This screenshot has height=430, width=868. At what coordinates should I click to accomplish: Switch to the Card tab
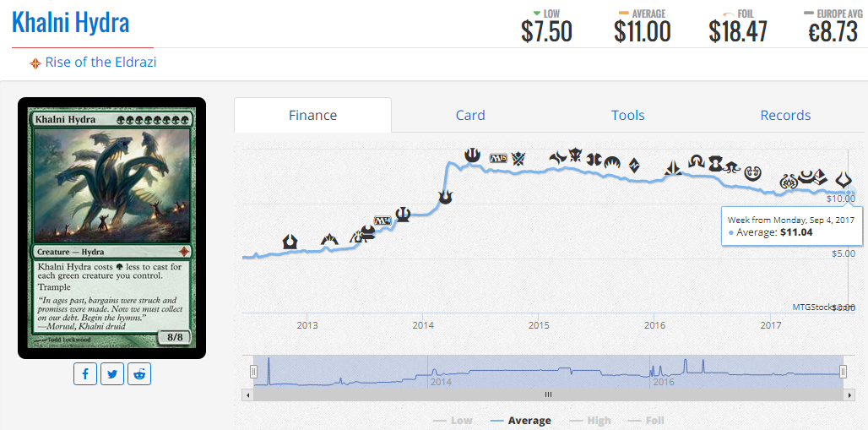[x=470, y=115]
